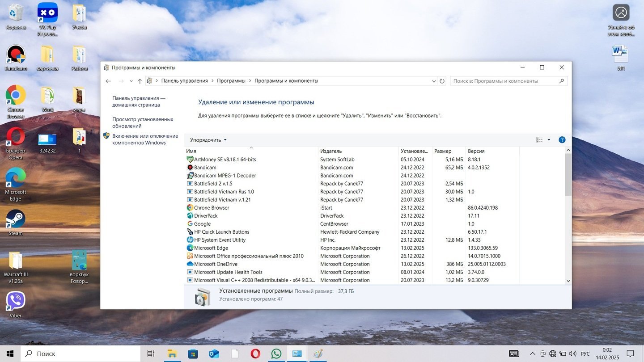Open the Warcraft III v1.26a folder
This screenshot has height=362, width=644.
click(x=16, y=267)
